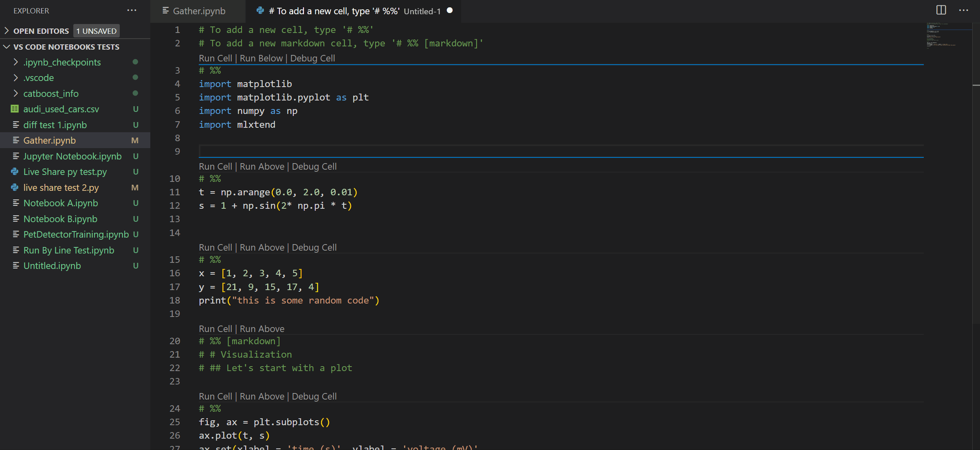The image size is (980, 450).
Task: Open the Explorer more actions menu
Action: coord(132,10)
